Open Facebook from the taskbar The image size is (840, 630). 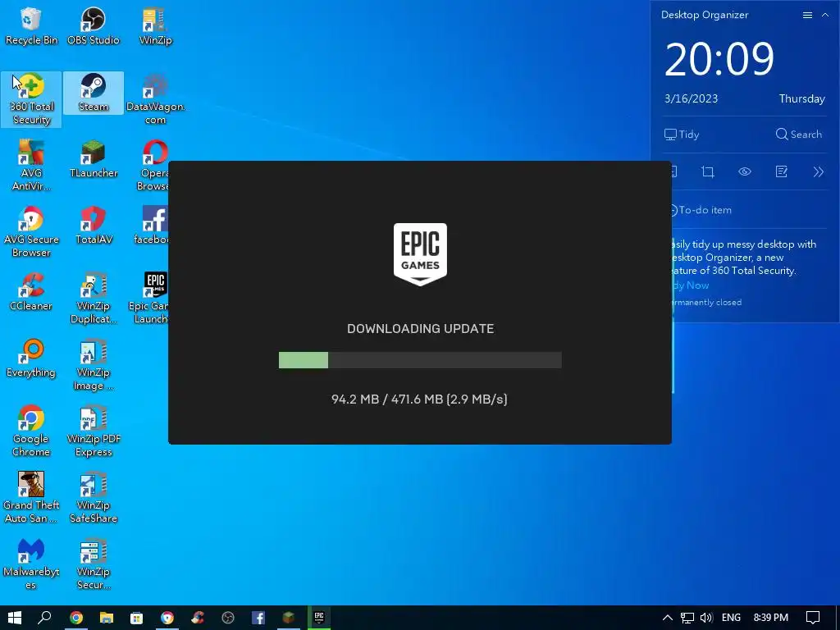[x=258, y=618]
